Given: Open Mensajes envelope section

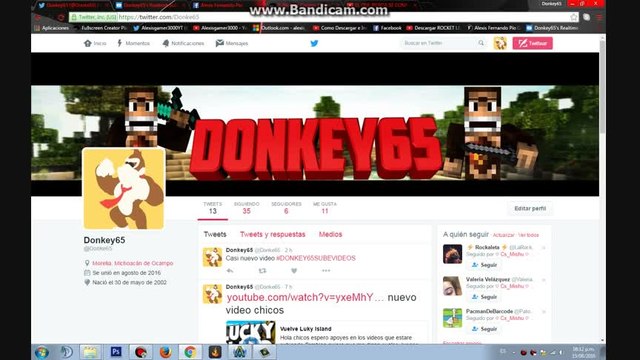Looking at the screenshot, I should click(232, 43).
